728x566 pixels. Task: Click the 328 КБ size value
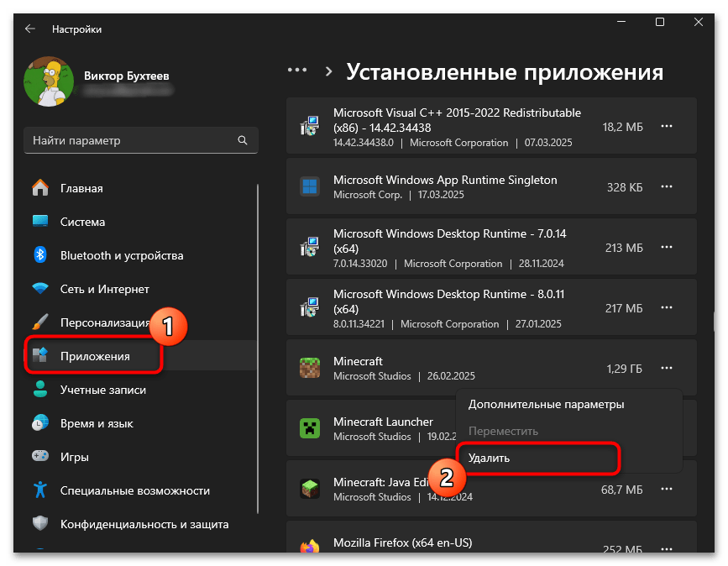point(625,187)
